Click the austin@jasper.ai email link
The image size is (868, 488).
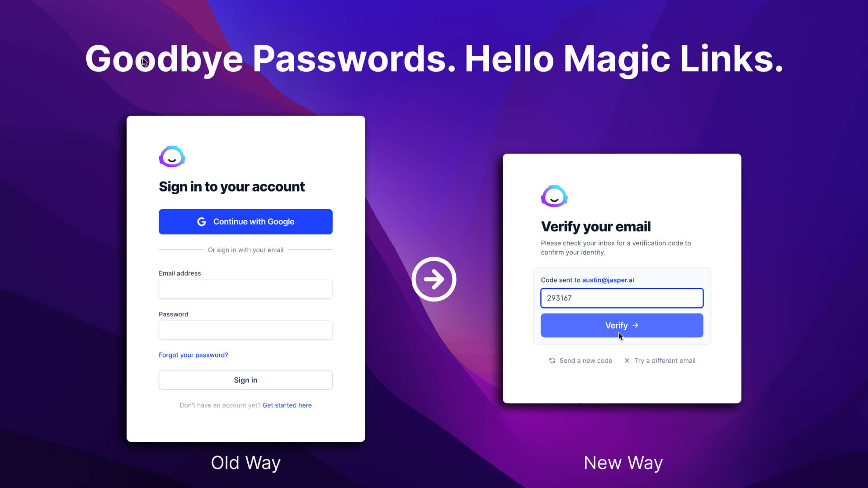(608, 279)
